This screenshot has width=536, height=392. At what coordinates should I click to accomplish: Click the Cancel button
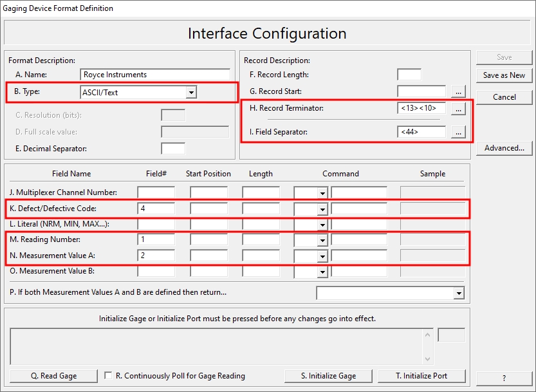tap(504, 97)
